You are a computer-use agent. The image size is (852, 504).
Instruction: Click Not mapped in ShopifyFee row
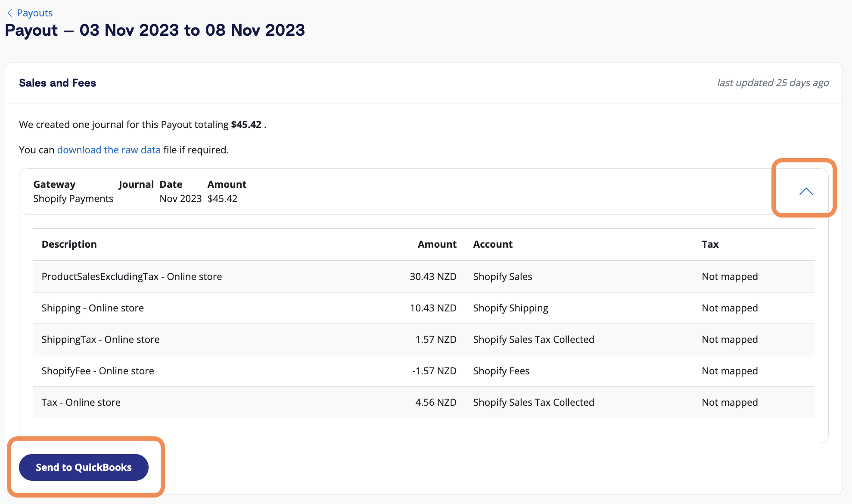coord(730,371)
